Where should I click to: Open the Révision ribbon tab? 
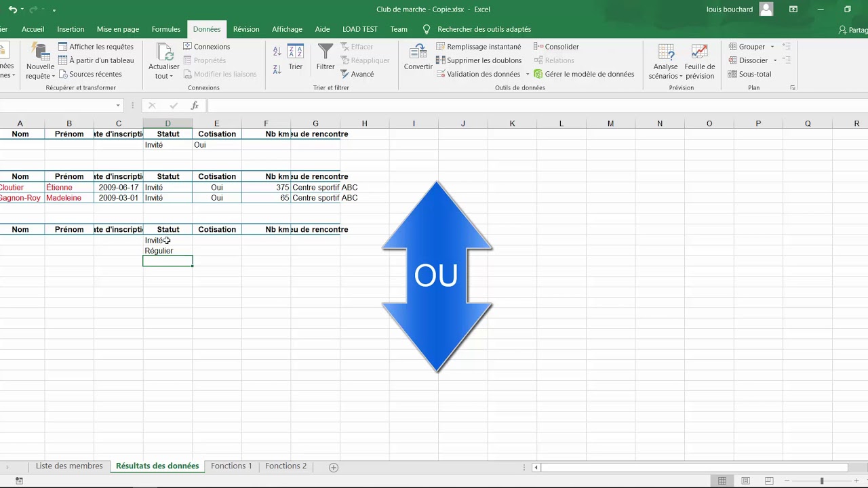click(x=246, y=29)
